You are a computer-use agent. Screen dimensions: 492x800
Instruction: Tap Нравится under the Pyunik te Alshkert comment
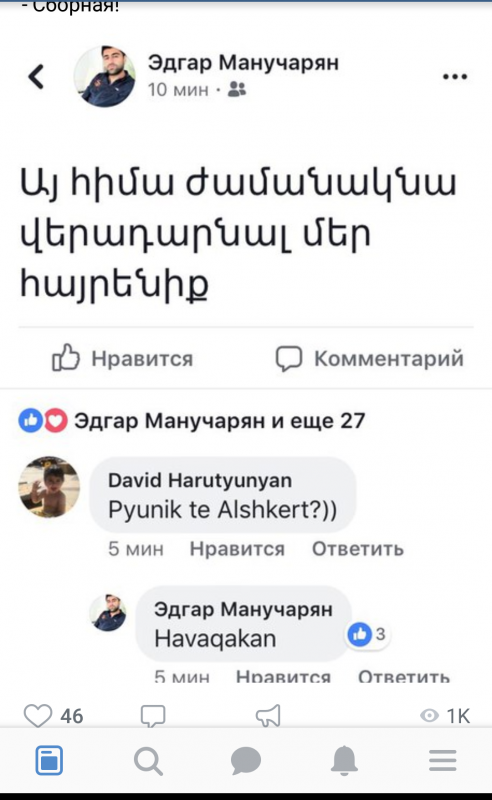(237, 548)
